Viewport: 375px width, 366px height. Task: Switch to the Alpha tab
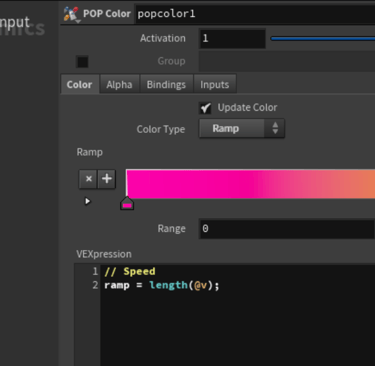(x=119, y=85)
